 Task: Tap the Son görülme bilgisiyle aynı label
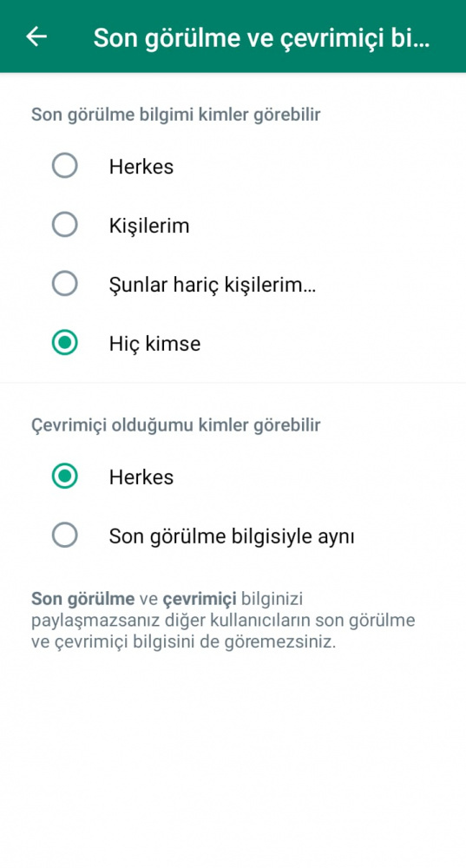click(x=232, y=536)
